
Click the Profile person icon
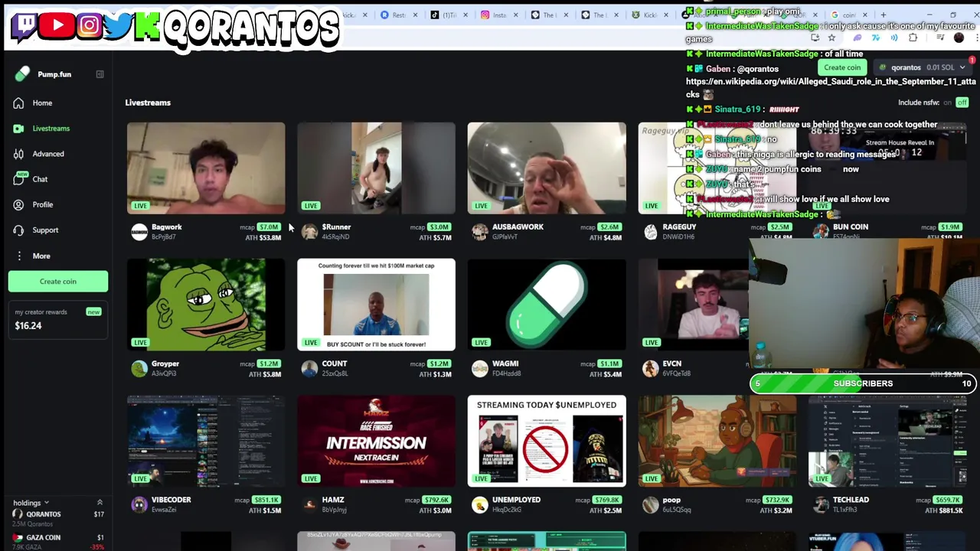(x=18, y=204)
